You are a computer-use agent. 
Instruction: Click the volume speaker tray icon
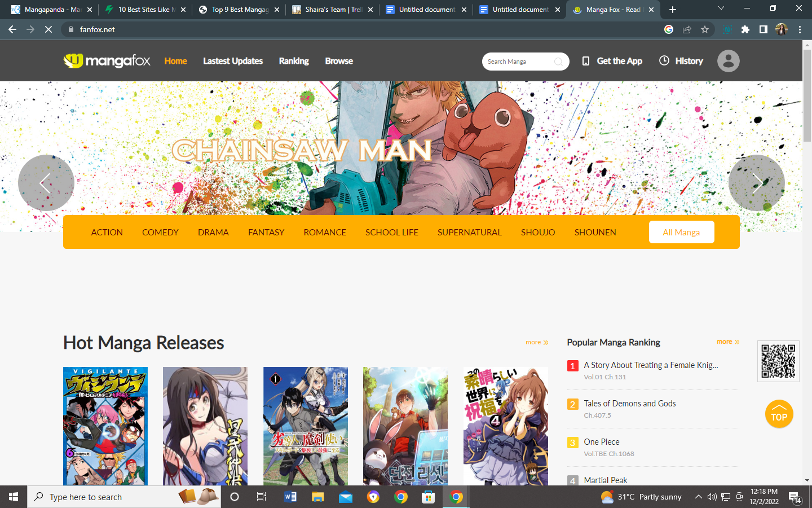pos(712,497)
